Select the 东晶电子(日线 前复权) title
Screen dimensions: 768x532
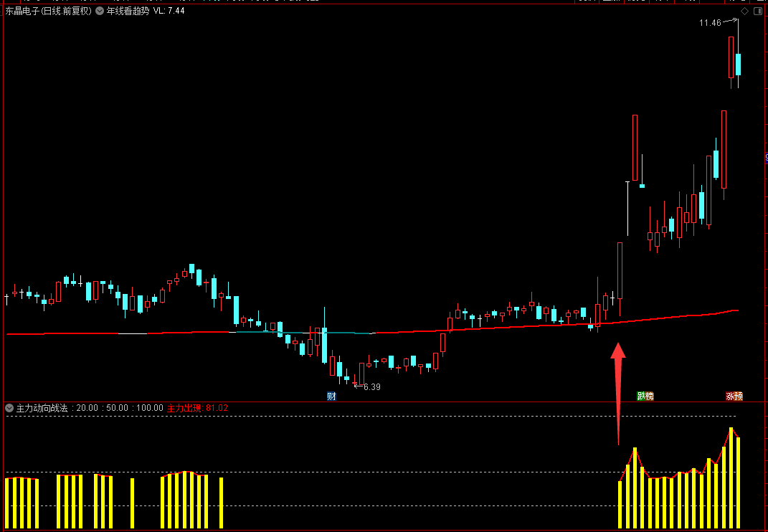49,11
